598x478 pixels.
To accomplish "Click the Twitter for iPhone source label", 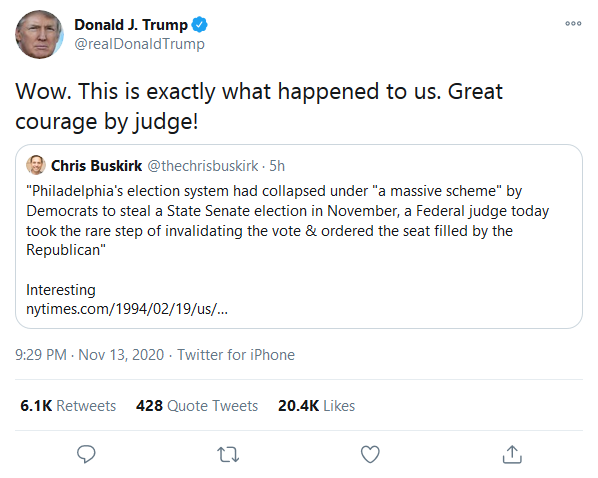I will click(x=236, y=355).
